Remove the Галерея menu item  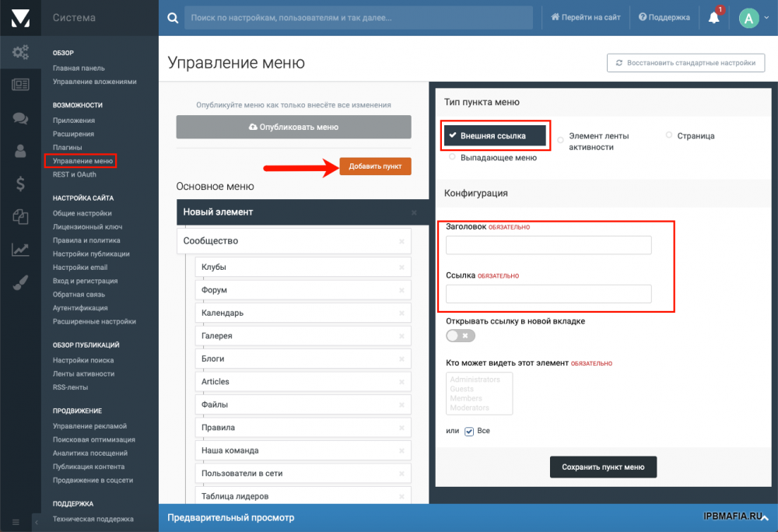[402, 336]
